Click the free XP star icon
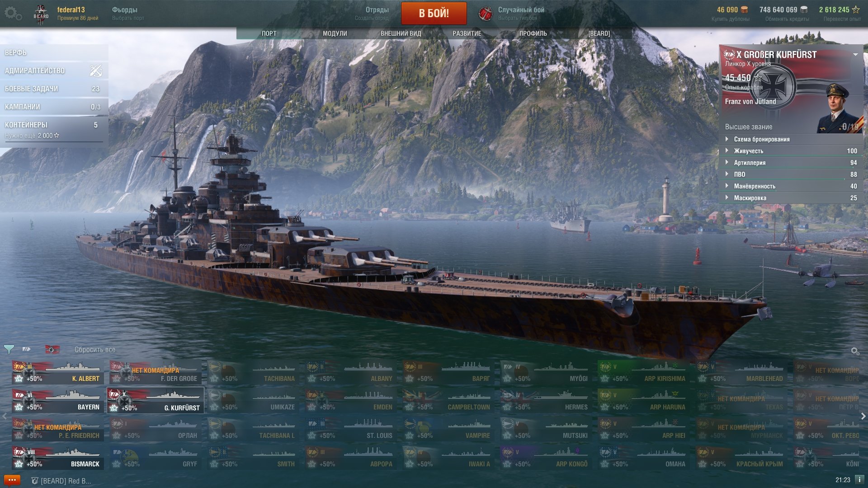The width and height of the screenshot is (868, 488). pos(856,9)
